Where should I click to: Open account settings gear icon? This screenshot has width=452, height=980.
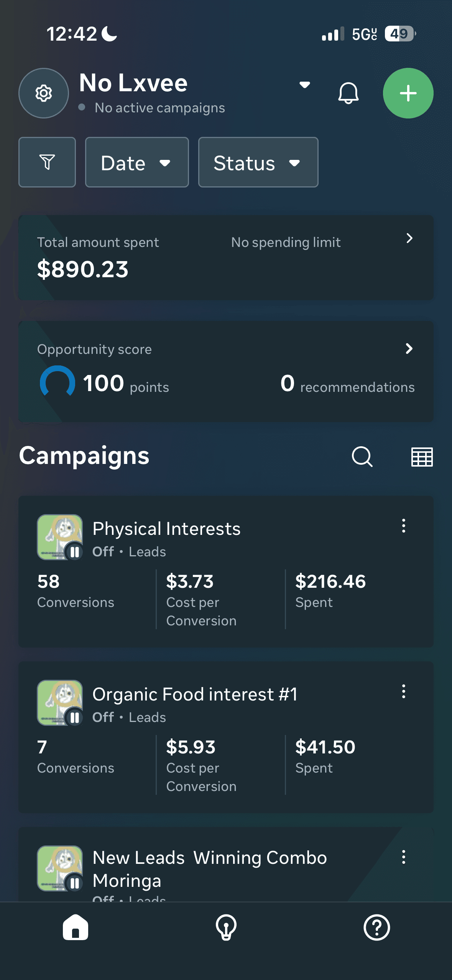(44, 93)
